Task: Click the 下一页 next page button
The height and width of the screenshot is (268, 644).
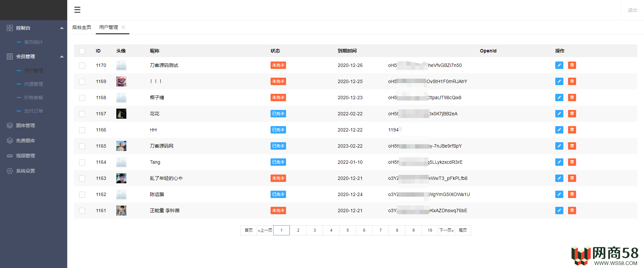Action: pyautogui.click(x=446, y=230)
